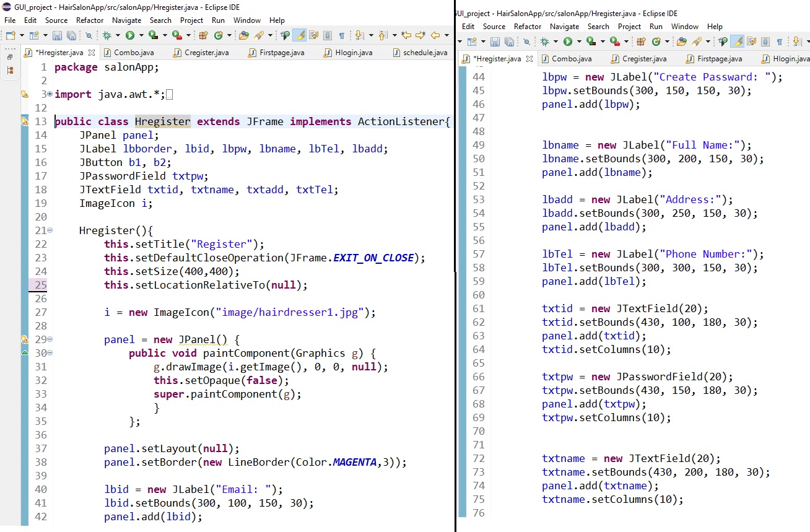Click green Run button in right window toolbar
Viewport: 810px width, 532px height.
coord(568,41)
